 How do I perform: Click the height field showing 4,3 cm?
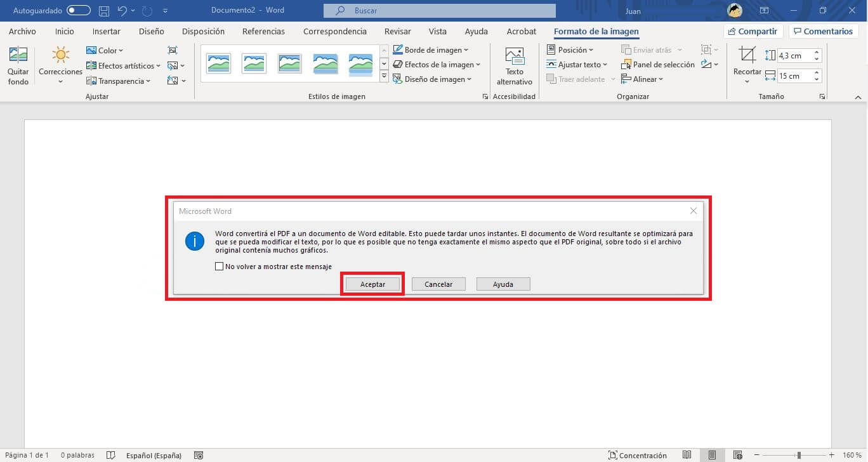tap(794, 56)
